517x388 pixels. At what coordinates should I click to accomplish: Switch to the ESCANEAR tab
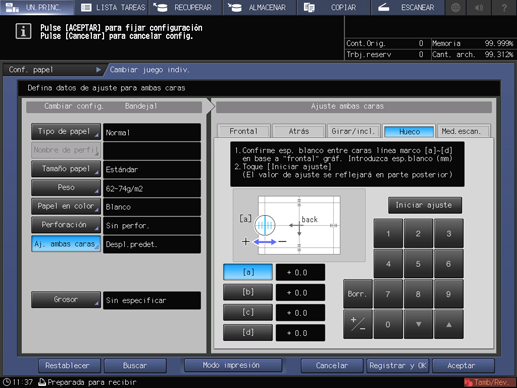click(408, 7)
